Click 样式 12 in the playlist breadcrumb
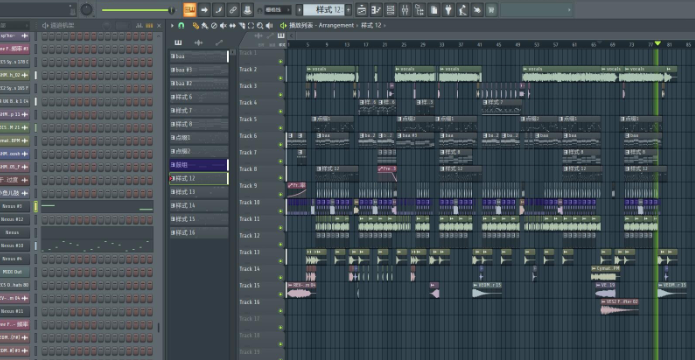The width and height of the screenshot is (695, 360). point(371,26)
